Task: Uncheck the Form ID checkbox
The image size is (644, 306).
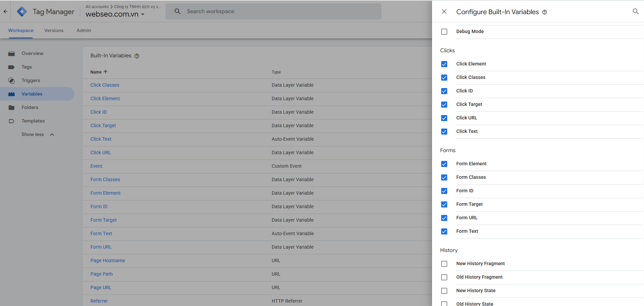Action: tap(444, 191)
